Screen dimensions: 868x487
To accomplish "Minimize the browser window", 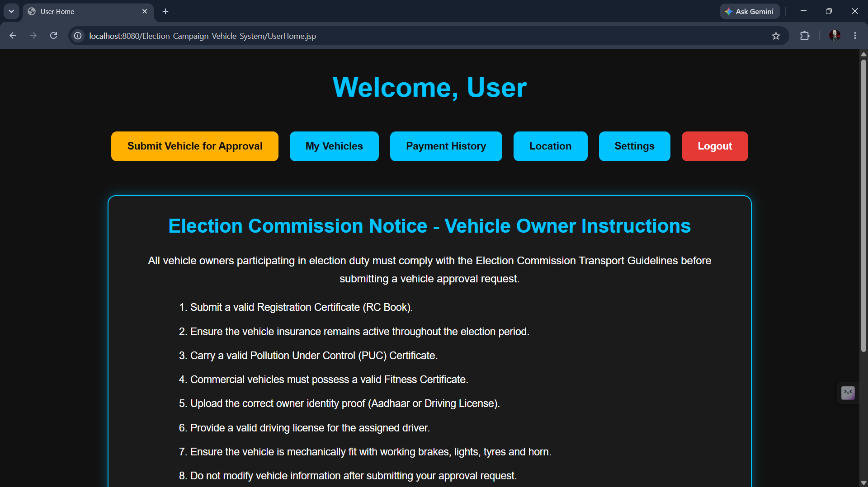I will [x=803, y=11].
